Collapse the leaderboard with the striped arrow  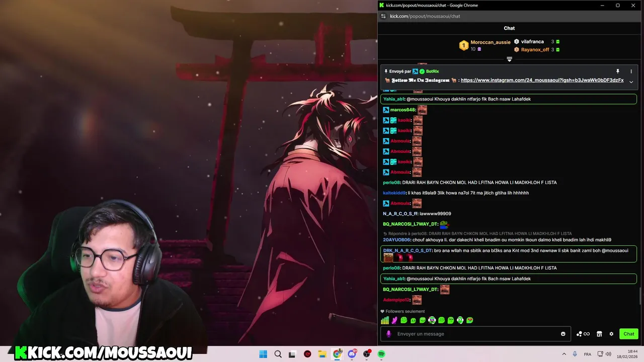(x=509, y=59)
